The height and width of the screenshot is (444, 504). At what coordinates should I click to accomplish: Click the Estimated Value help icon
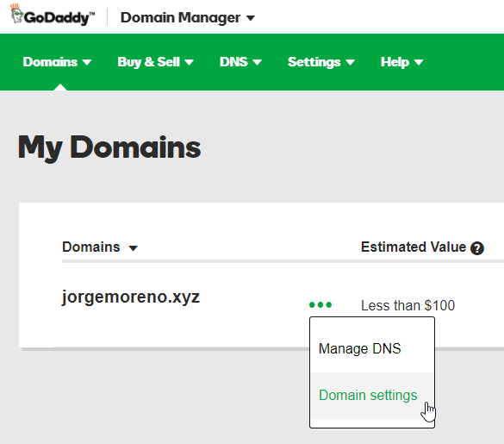(x=477, y=248)
